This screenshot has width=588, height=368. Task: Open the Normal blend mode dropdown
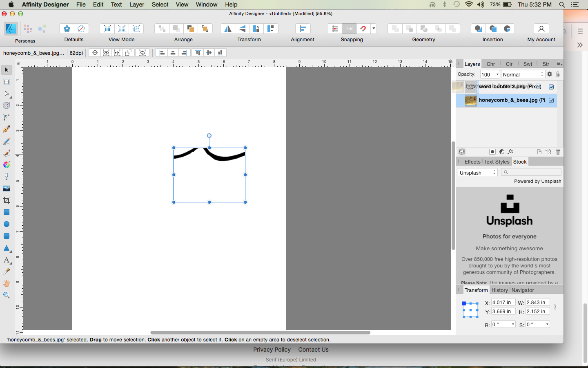pos(523,74)
